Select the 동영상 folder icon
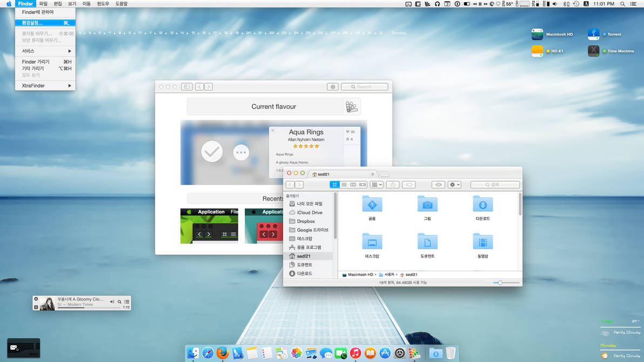644x362 pixels. (x=482, y=242)
